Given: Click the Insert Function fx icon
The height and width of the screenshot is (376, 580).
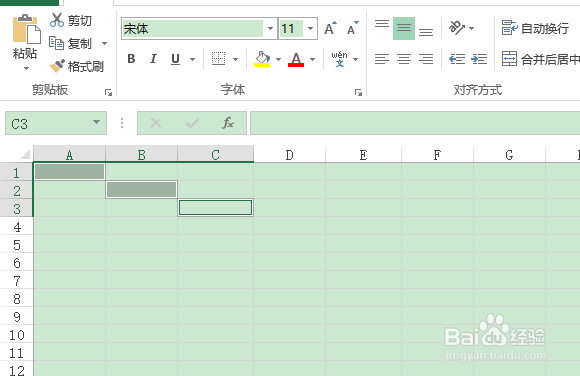Looking at the screenshot, I should [228, 123].
